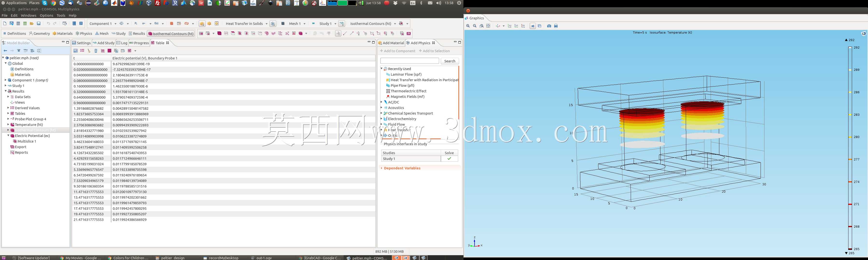
Task: Switch to the Log tab
Action: click(122, 43)
